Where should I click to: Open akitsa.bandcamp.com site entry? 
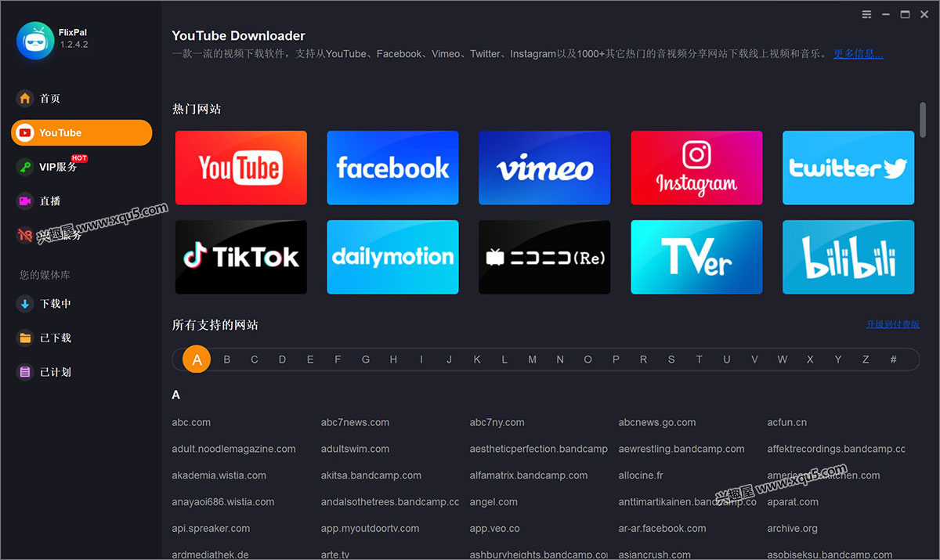(371, 475)
